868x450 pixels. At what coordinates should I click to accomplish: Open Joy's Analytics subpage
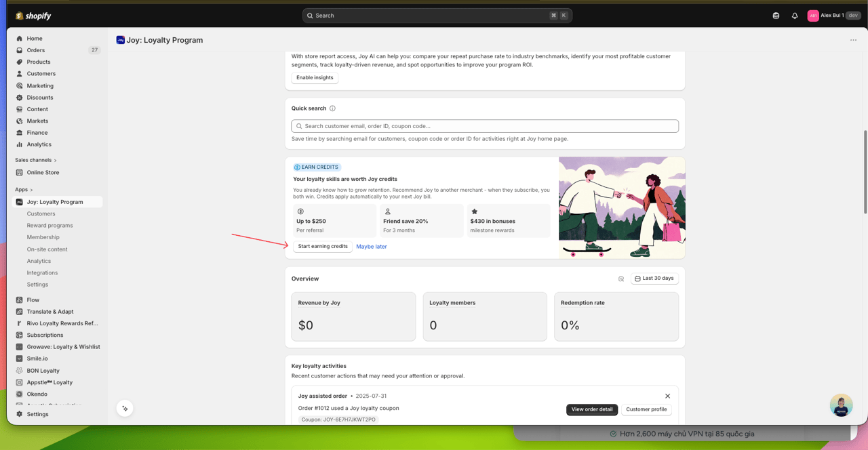pyautogui.click(x=39, y=261)
